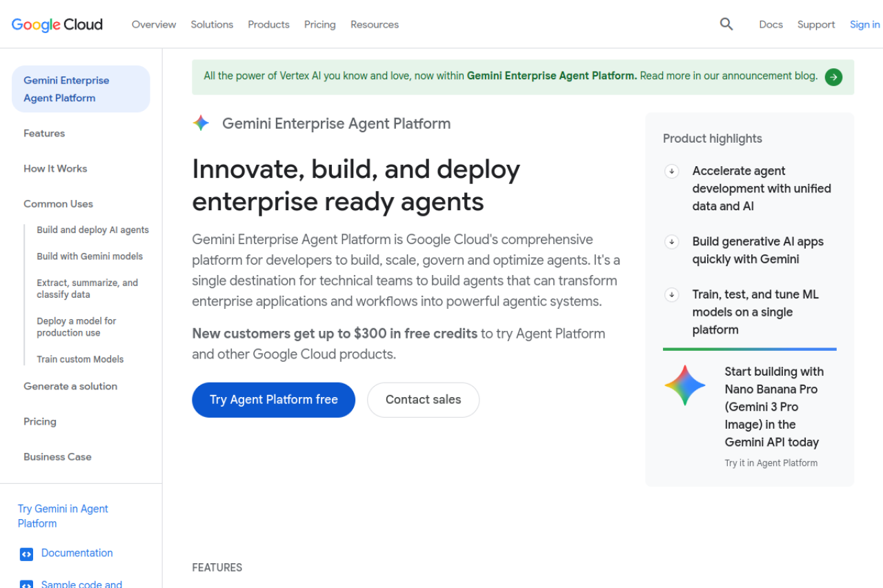Click the Innovate, build, and deploy headline
The image size is (883, 588).
pos(356,185)
